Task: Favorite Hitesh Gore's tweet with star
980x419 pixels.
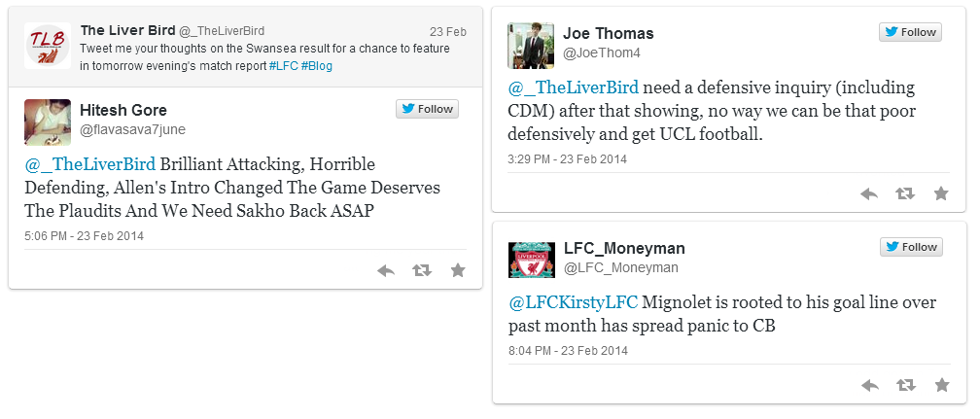Action: [458, 270]
